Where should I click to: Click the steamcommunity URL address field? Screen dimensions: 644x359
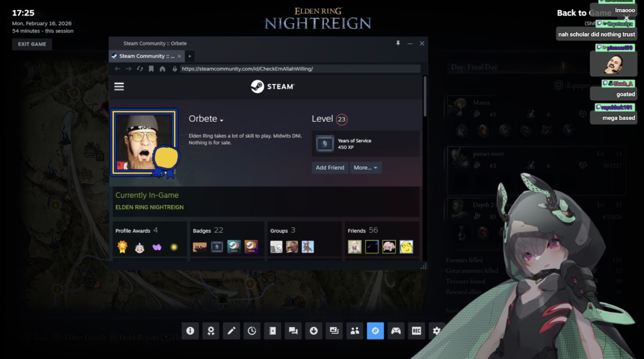pyautogui.click(x=299, y=69)
